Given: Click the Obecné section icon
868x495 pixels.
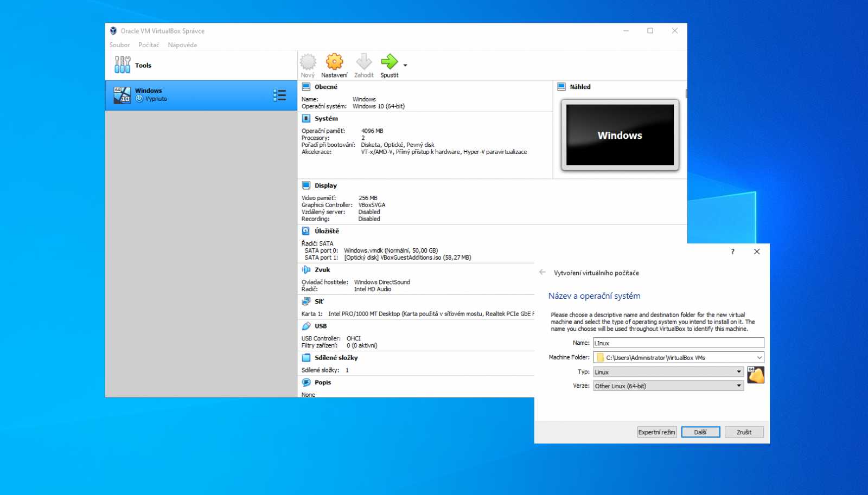Looking at the screenshot, I should pos(306,87).
